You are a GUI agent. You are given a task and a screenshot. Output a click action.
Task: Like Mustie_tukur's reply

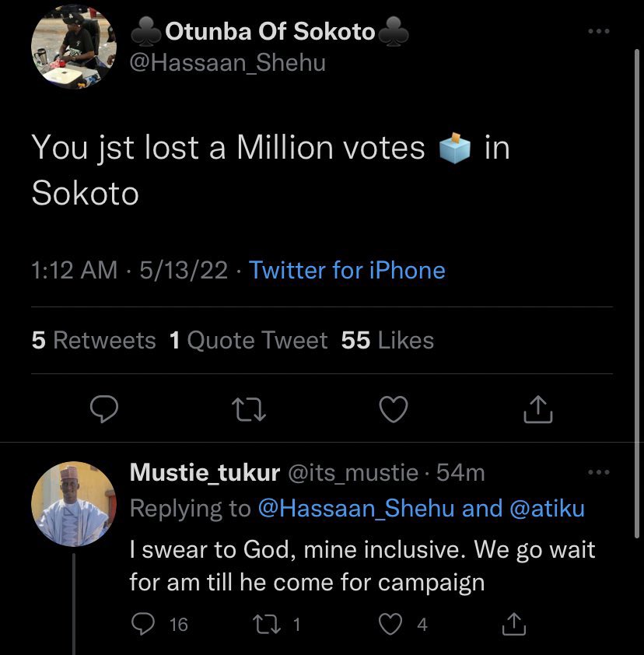[x=390, y=624]
